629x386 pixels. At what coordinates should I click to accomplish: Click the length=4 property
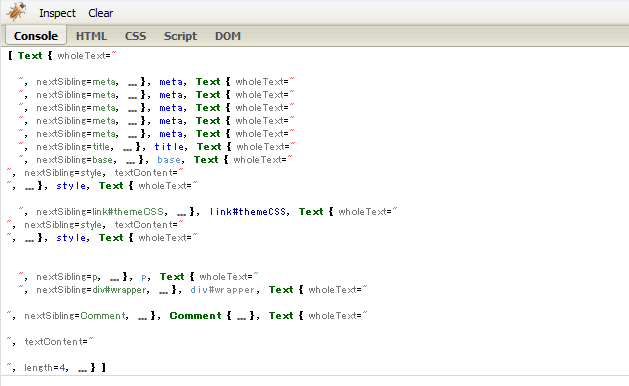(44, 368)
